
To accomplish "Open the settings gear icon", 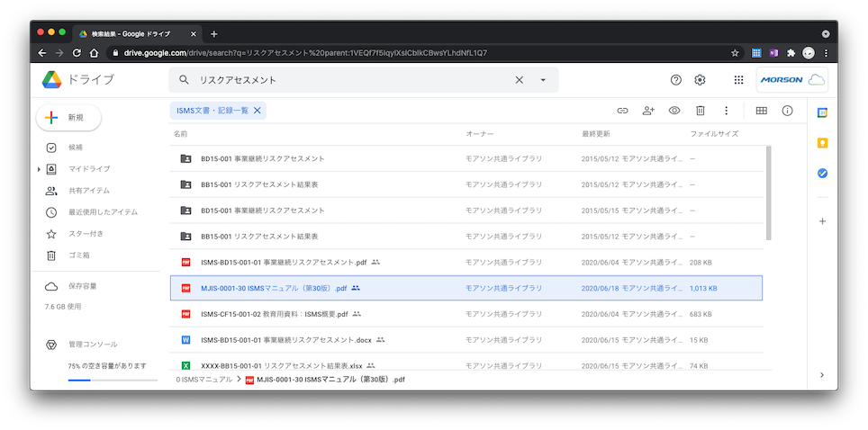I will (701, 80).
